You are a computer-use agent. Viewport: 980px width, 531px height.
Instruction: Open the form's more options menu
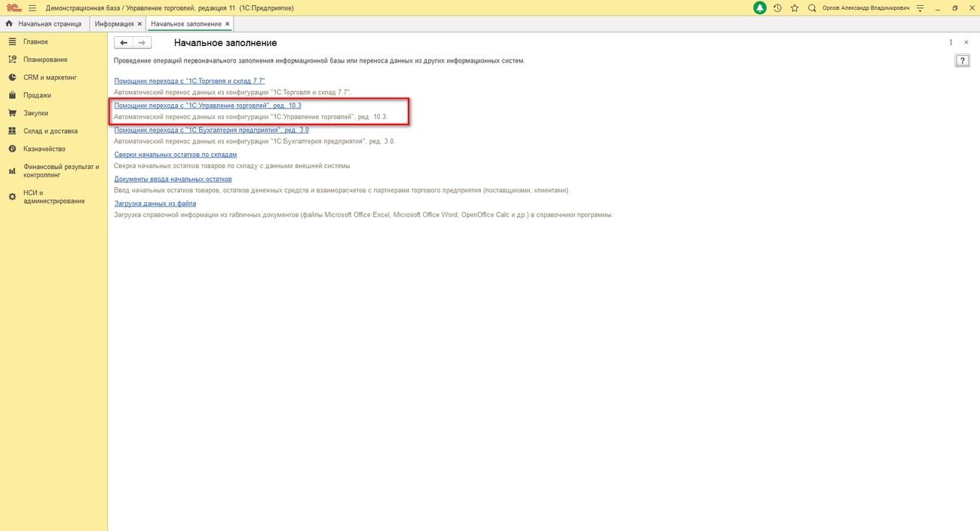pyautogui.click(x=951, y=43)
